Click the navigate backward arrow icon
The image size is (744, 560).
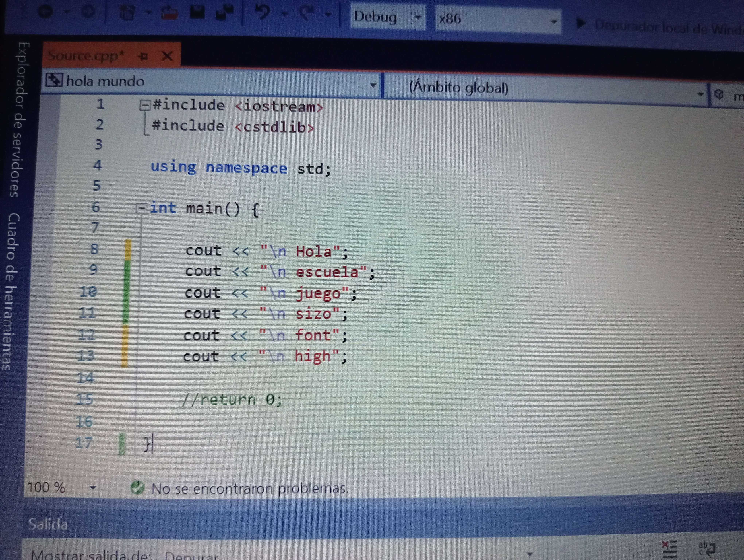tap(46, 12)
